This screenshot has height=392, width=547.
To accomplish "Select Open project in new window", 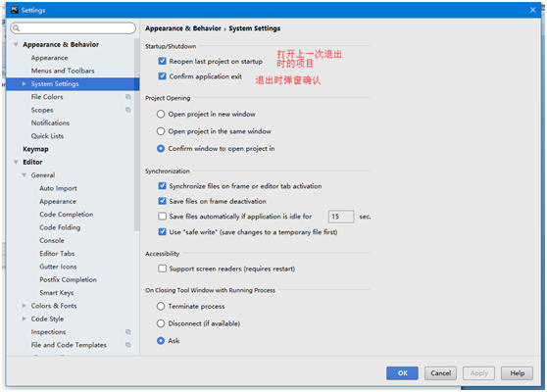I will click(x=161, y=114).
